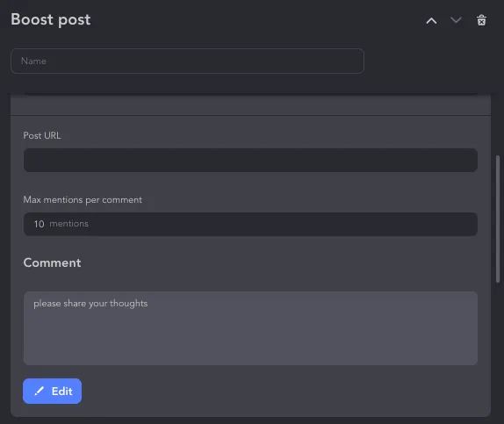Focus the Name input field
The width and height of the screenshot is (504, 424).
point(187,61)
